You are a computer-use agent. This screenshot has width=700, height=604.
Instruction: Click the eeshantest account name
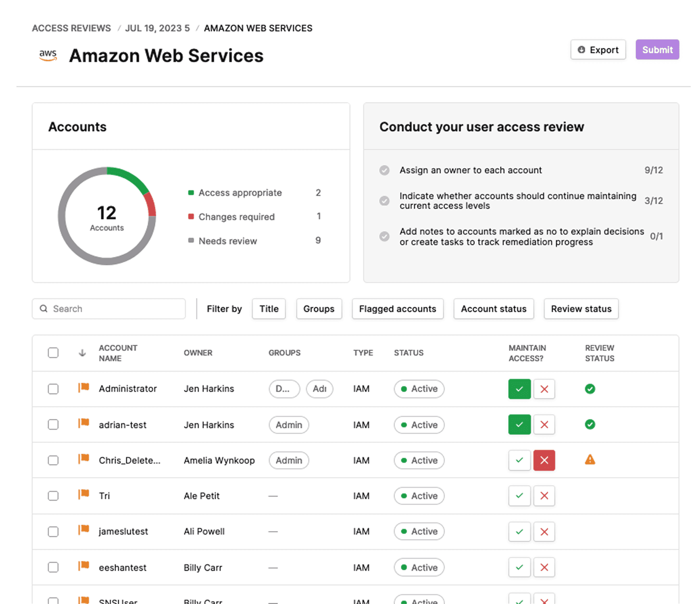[x=123, y=567]
